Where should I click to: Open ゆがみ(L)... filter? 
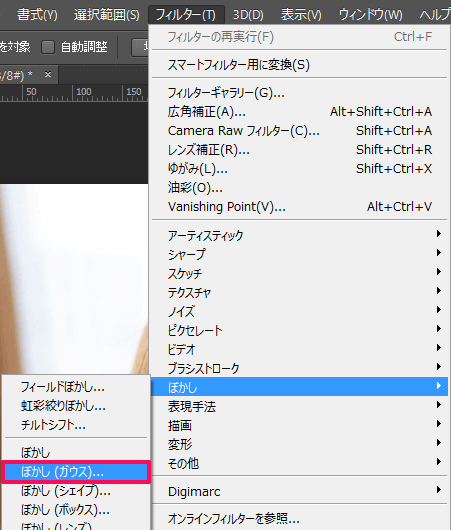(x=300, y=168)
